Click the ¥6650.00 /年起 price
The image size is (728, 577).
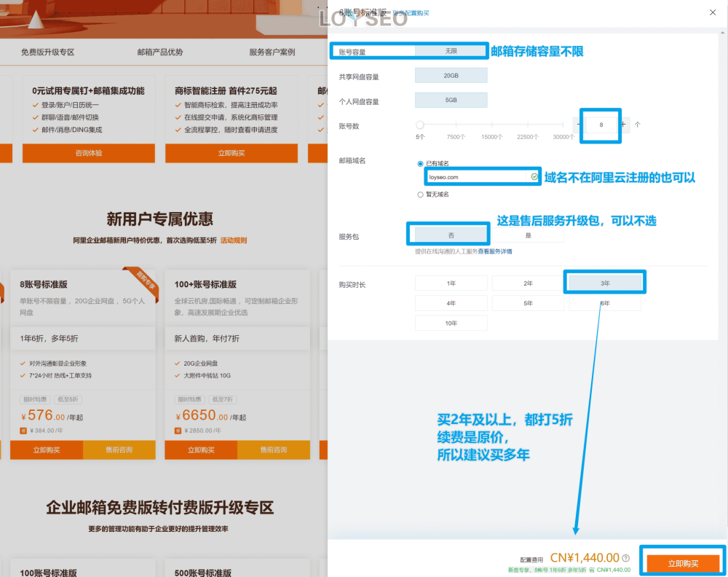pos(211,415)
